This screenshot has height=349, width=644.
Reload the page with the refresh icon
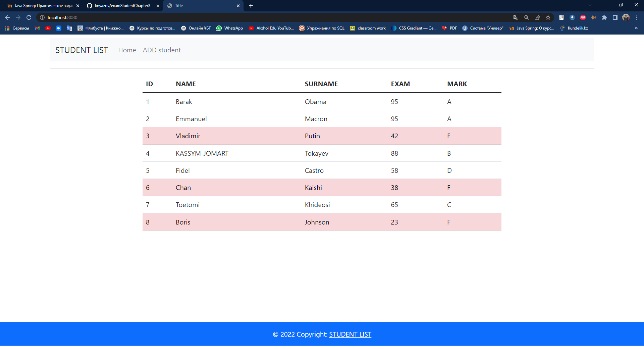tap(29, 17)
